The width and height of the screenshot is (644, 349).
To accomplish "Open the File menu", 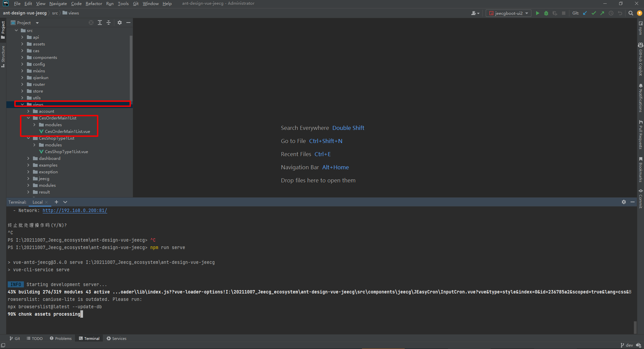I will 17,3.
